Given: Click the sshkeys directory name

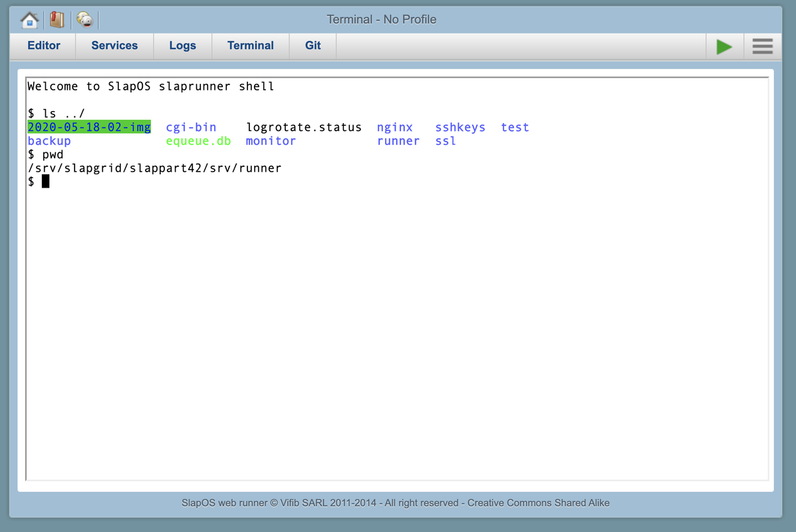Looking at the screenshot, I should click(x=460, y=127).
